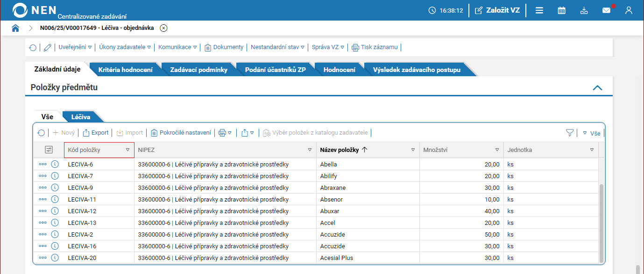Open the column settings icon in grid header
644x274 pixels.
(x=49, y=150)
